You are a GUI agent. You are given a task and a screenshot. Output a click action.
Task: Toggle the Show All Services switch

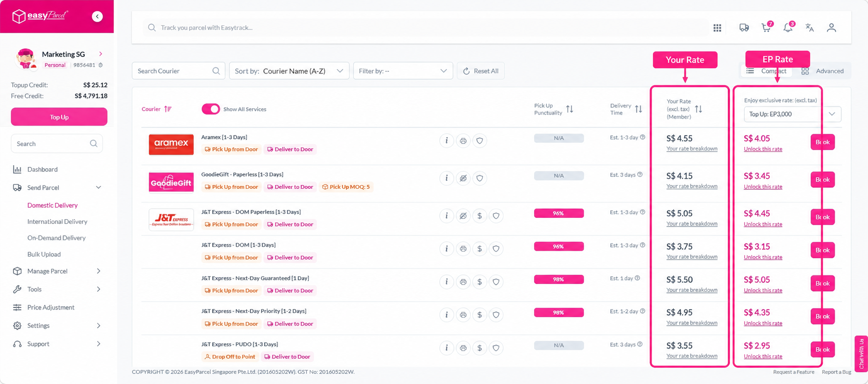point(211,109)
